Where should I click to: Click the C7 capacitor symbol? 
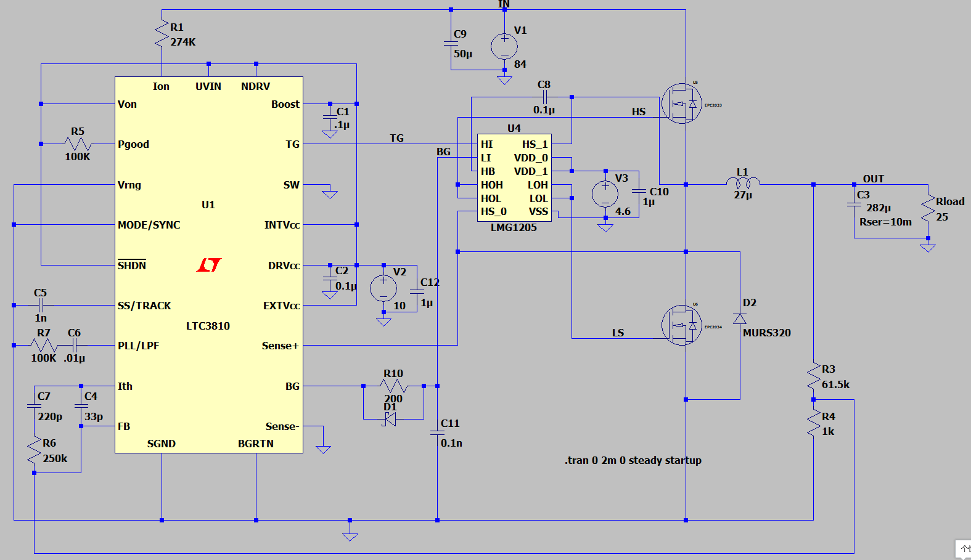click(34, 405)
